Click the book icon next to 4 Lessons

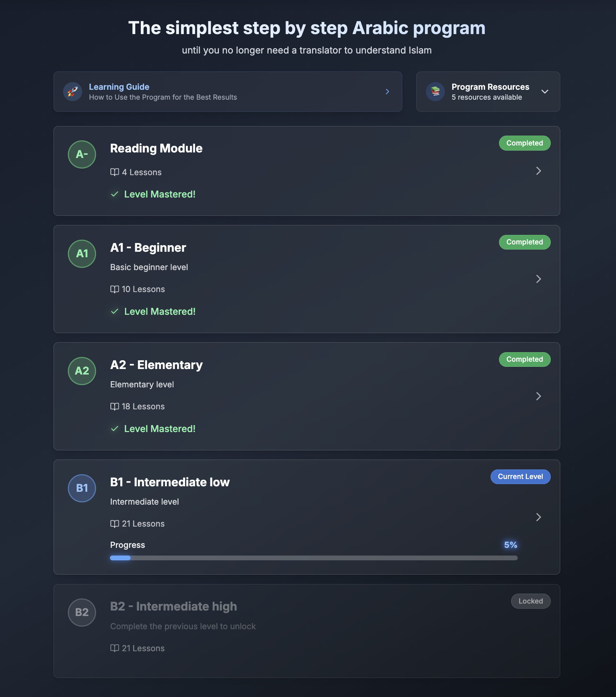pos(114,172)
